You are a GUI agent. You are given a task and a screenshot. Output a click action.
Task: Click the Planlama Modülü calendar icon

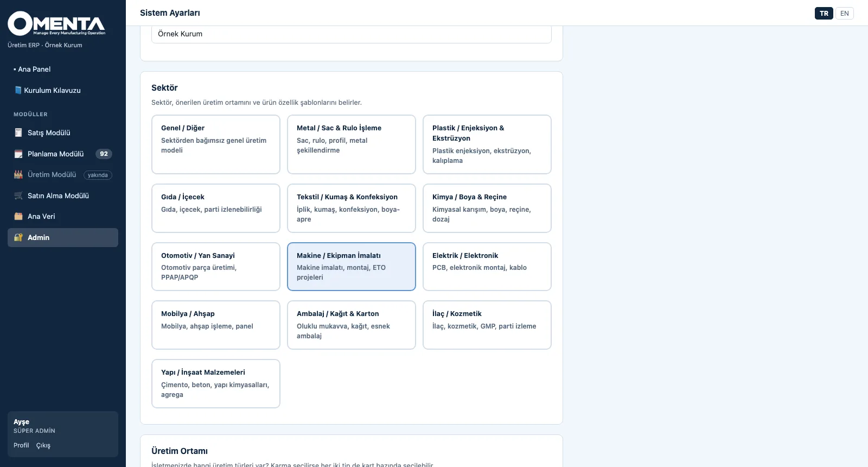click(x=18, y=154)
